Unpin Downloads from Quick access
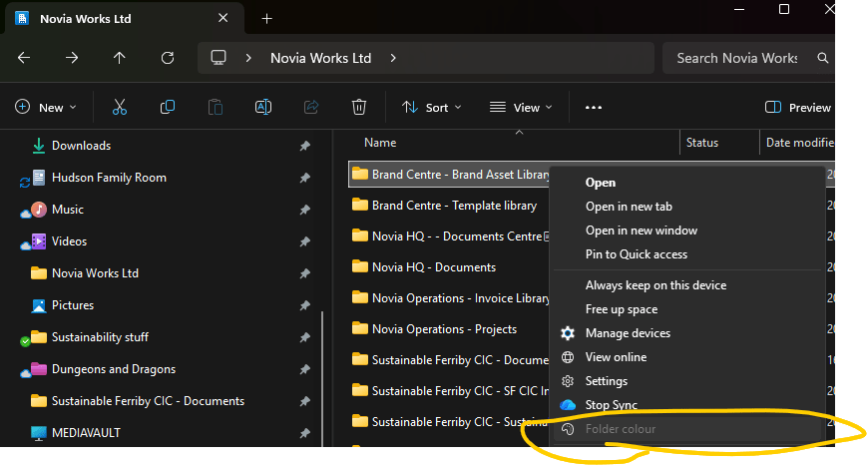Screen dimensions: 868x465 [x=304, y=146]
